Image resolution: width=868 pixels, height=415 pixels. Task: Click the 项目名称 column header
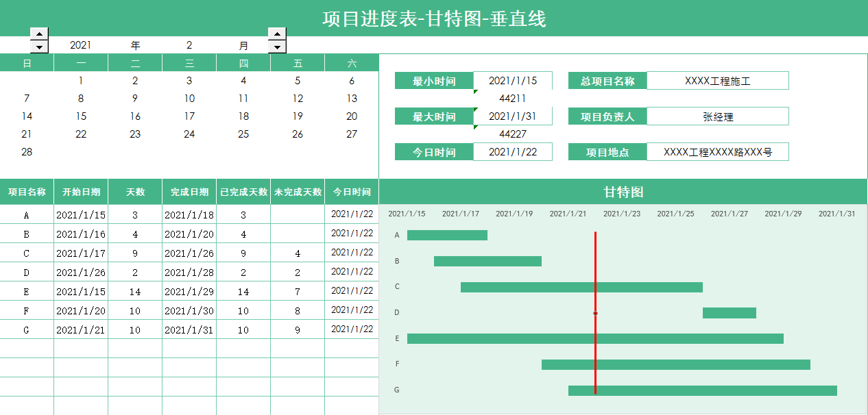(x=27, y=192)
